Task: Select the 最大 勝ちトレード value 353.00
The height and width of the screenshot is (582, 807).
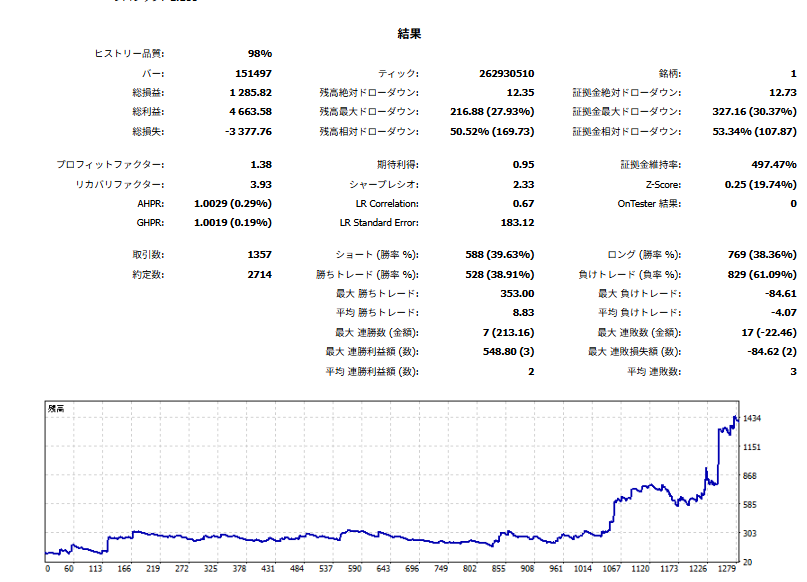Action: click(517, 294)
